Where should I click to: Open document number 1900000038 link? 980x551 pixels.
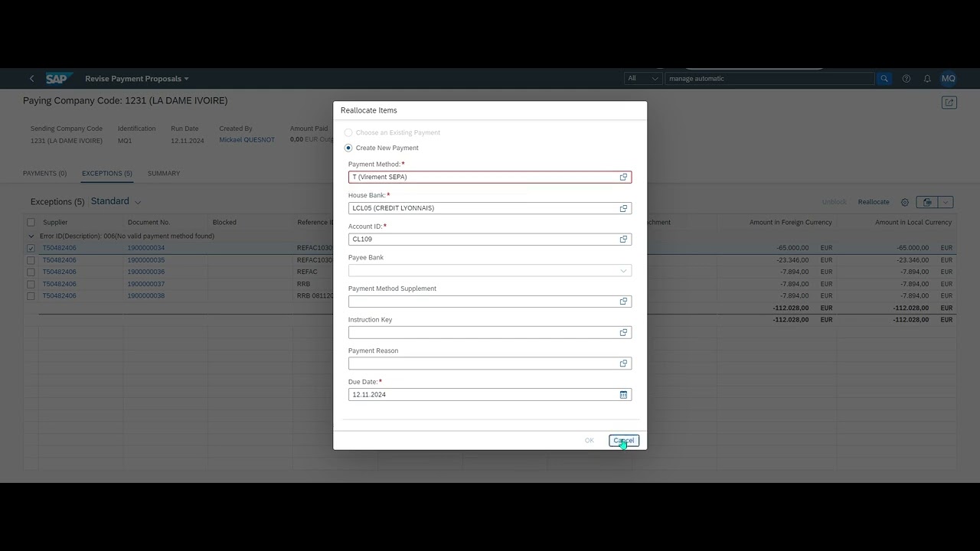146,295
